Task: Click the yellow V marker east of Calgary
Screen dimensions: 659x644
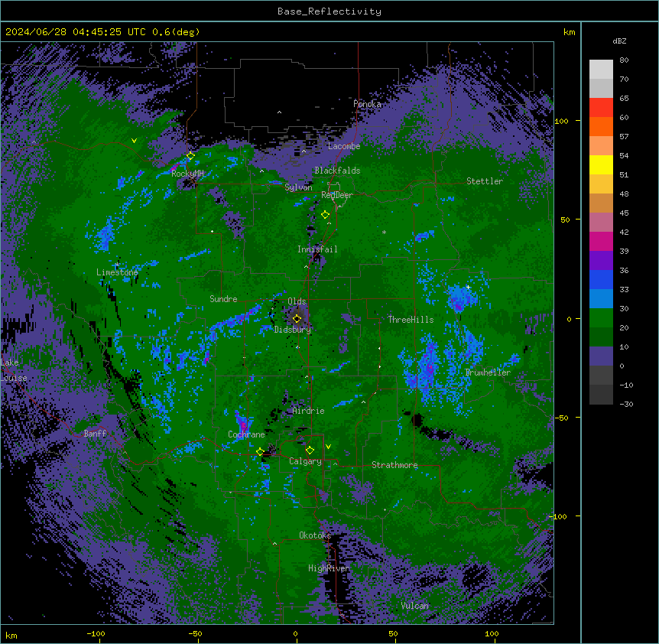Action: coord(328,447)
